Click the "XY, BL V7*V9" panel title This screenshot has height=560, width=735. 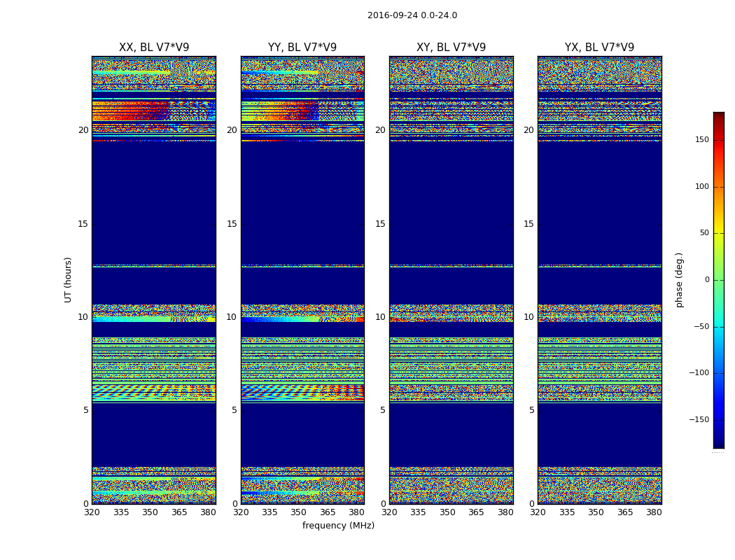[x=451, y=48]
